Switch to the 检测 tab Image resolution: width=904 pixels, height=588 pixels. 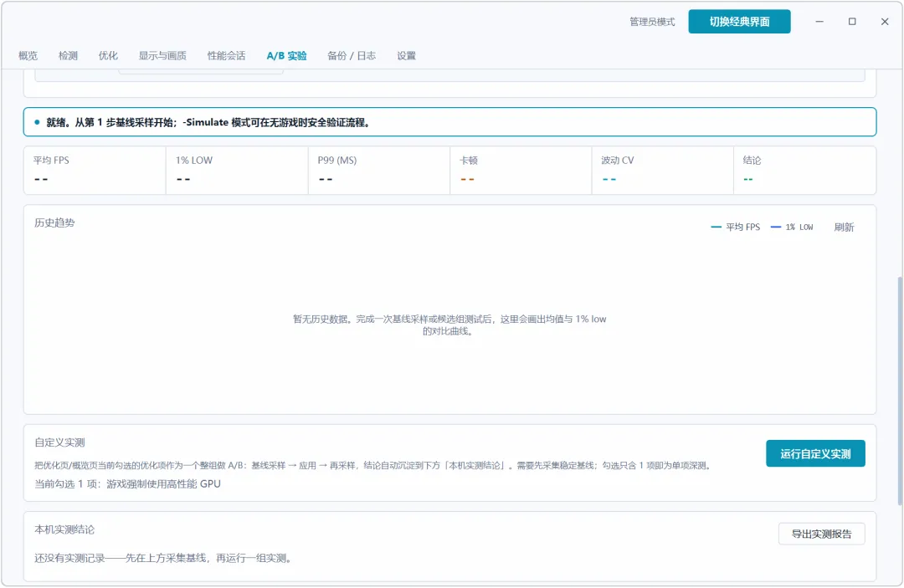68,56
